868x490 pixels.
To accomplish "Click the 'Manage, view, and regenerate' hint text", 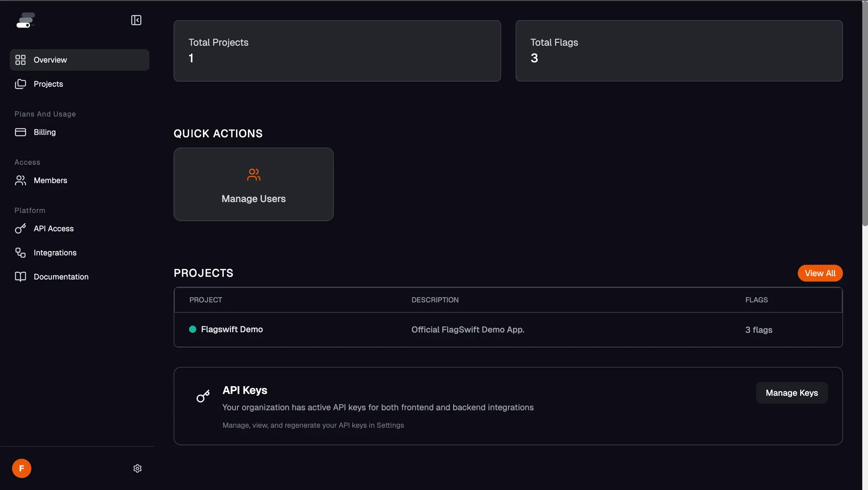I will coord(313,425).
